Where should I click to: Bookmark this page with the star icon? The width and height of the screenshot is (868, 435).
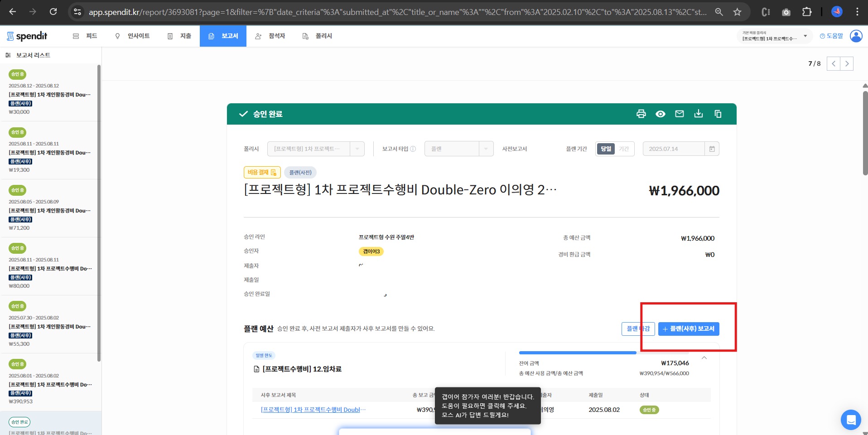click(x=738, y=12)
